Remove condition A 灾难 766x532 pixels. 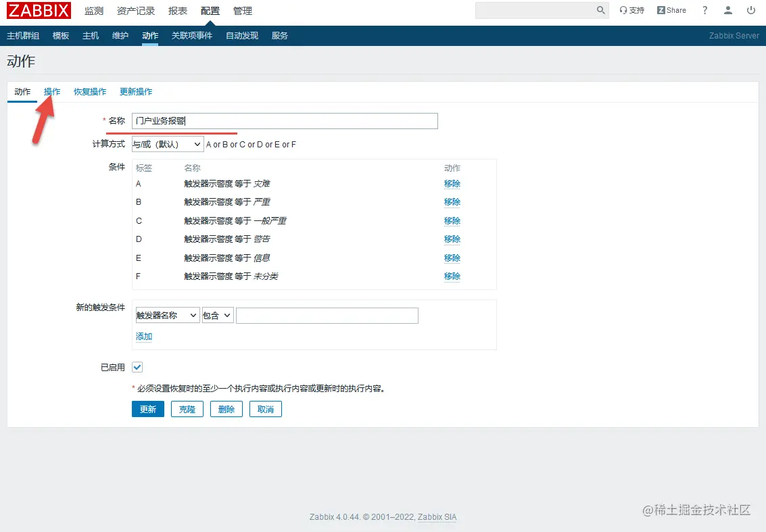(x=452, y=184)
